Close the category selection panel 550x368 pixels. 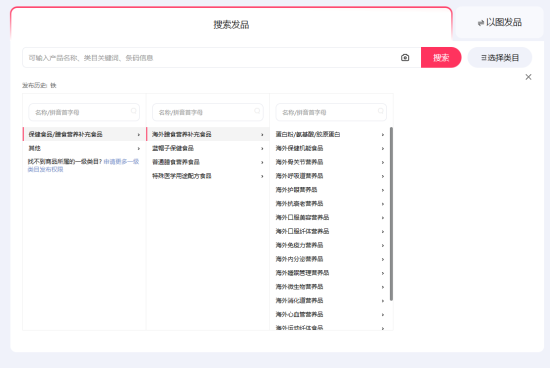(528, 77)
